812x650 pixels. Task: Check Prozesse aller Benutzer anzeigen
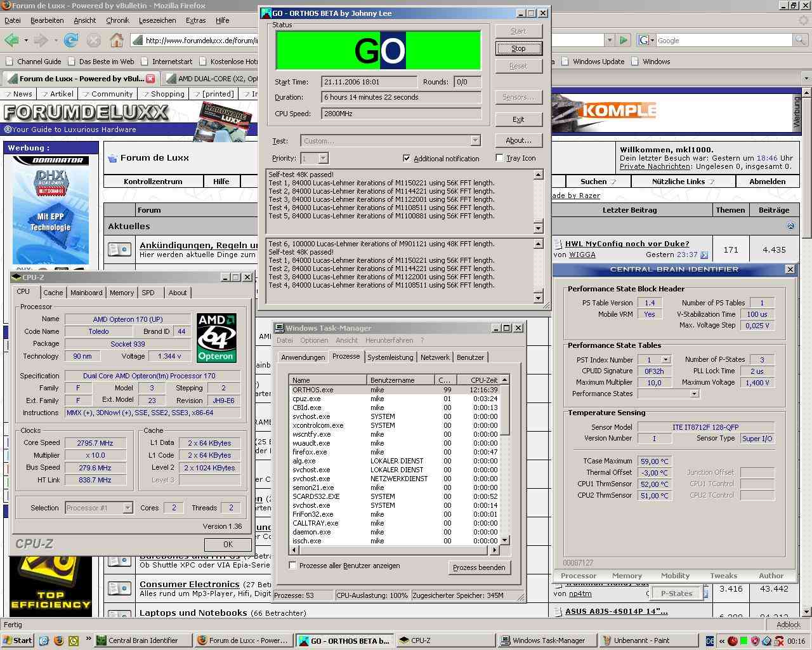[x=292, y=565]
